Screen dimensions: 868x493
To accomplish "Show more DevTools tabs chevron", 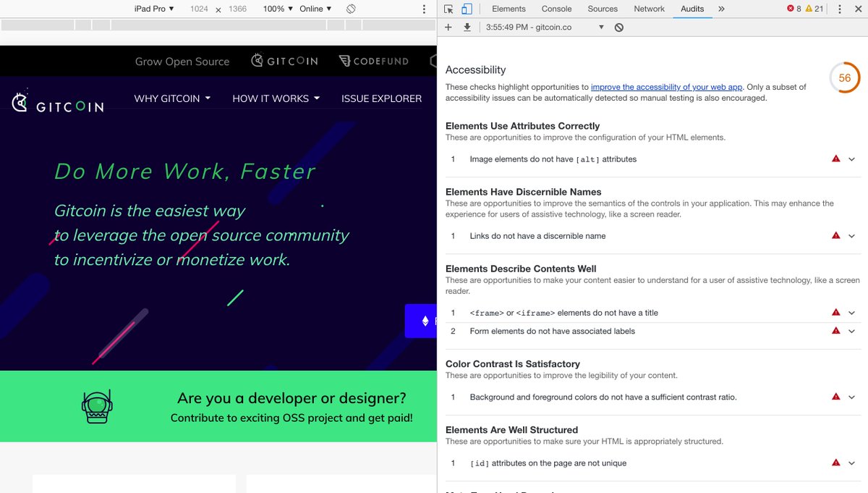I will pyautogui.click(x=721, y=9).
